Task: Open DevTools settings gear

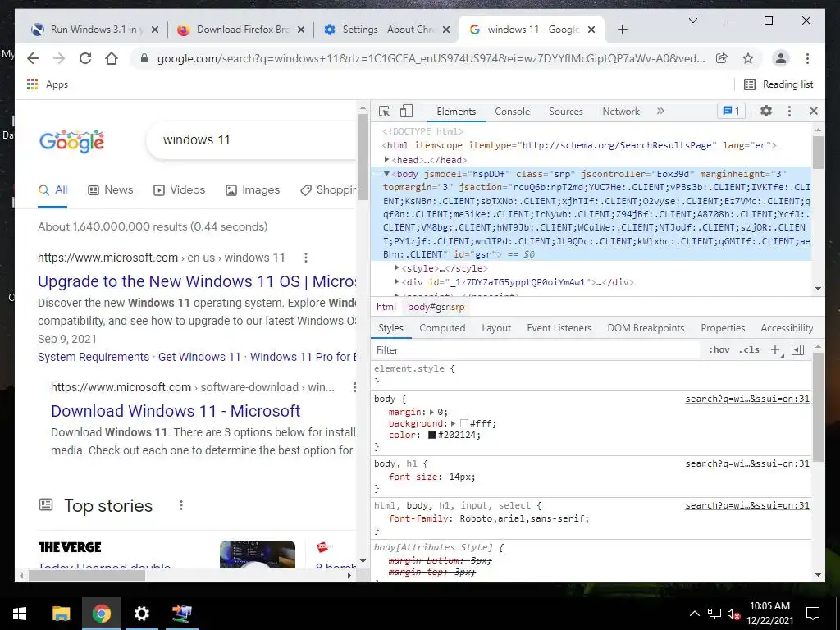Action: (x=766, y=111)
